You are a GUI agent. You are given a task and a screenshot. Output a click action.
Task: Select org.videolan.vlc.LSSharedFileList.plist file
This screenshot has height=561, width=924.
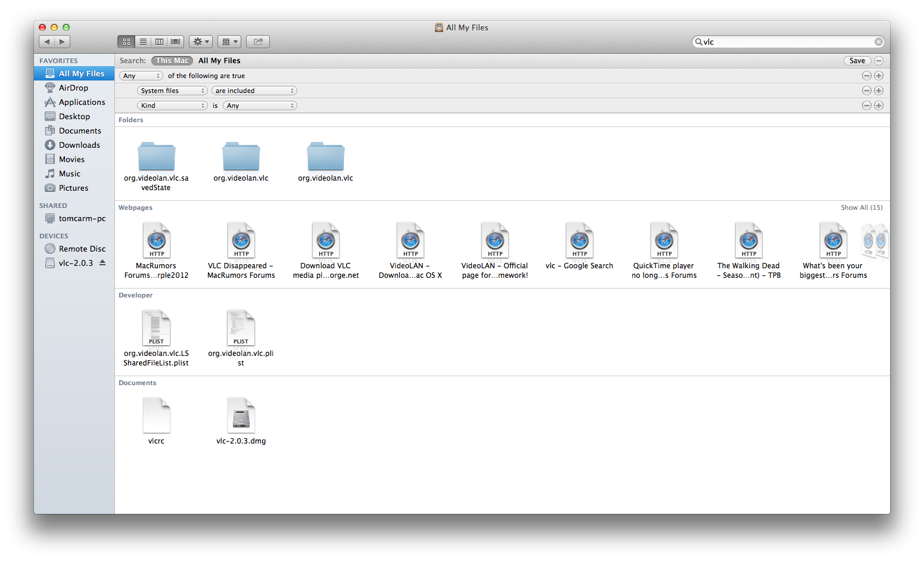tap(156, 338)
